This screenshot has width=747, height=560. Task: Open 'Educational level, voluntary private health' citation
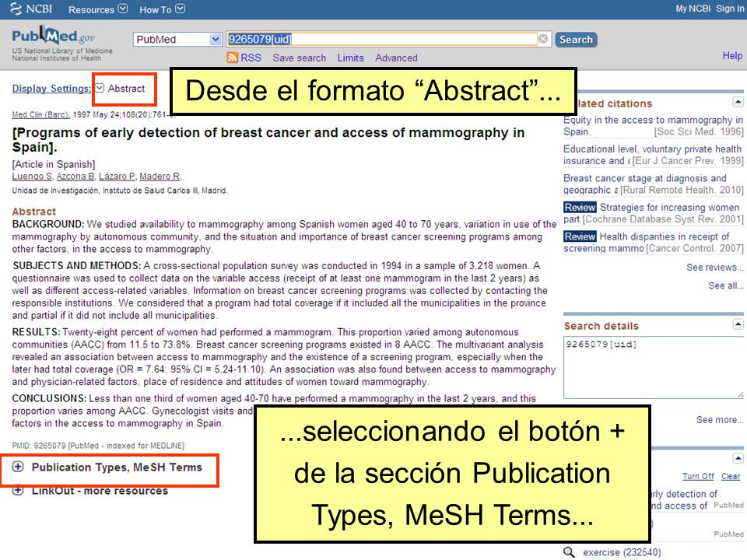pyautogui.click(x=653, y=155)
